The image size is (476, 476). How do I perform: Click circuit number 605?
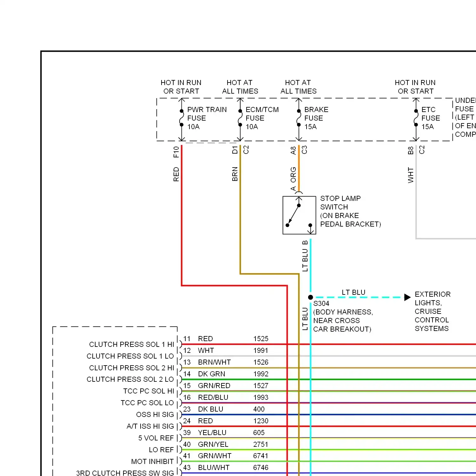(x=259, y=433)
